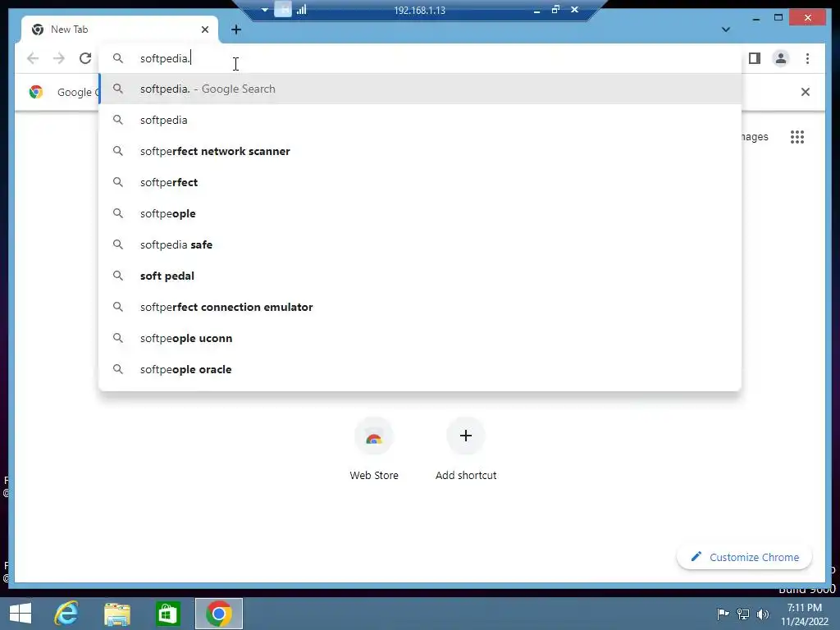Viewport: 840px width, 630px height.
Task: Click the Images link
Action: tap(755, 137)
